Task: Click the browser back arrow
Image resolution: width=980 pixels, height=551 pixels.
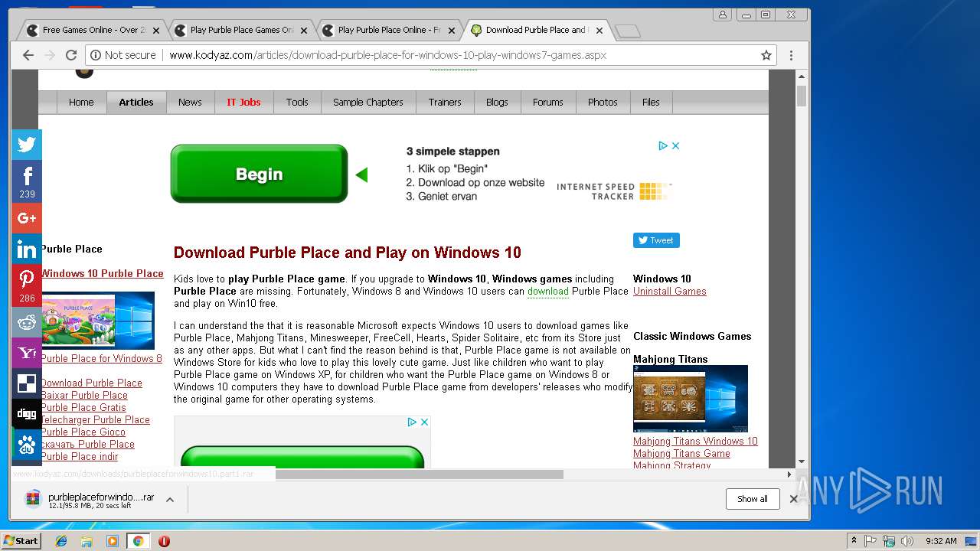Action: coord(28,55)
